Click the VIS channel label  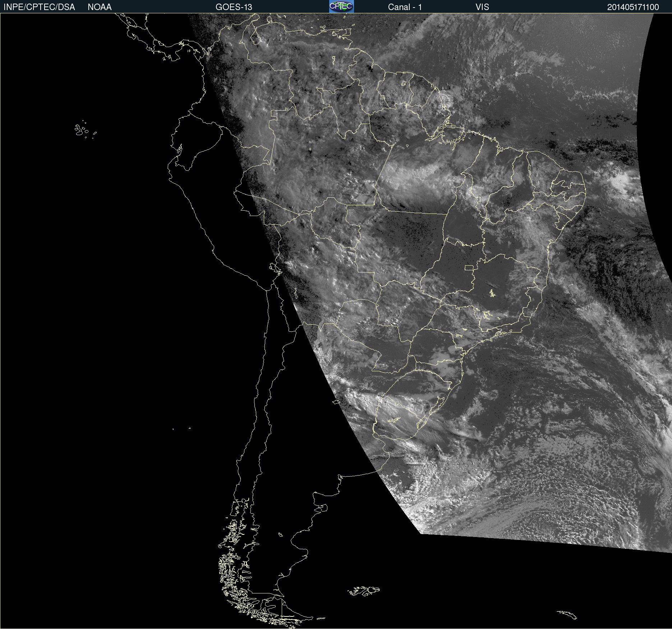pyautogui.click(x=482, y=7)
